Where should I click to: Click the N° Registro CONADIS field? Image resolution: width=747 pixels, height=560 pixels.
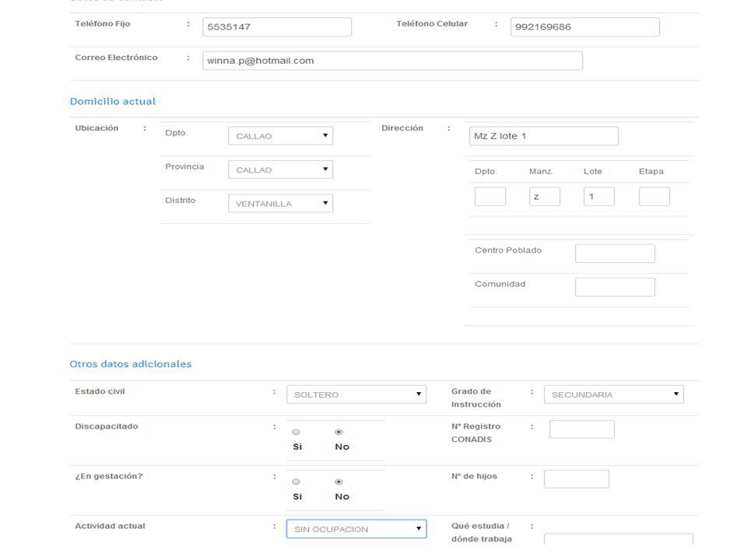click(x=582, y=429)
